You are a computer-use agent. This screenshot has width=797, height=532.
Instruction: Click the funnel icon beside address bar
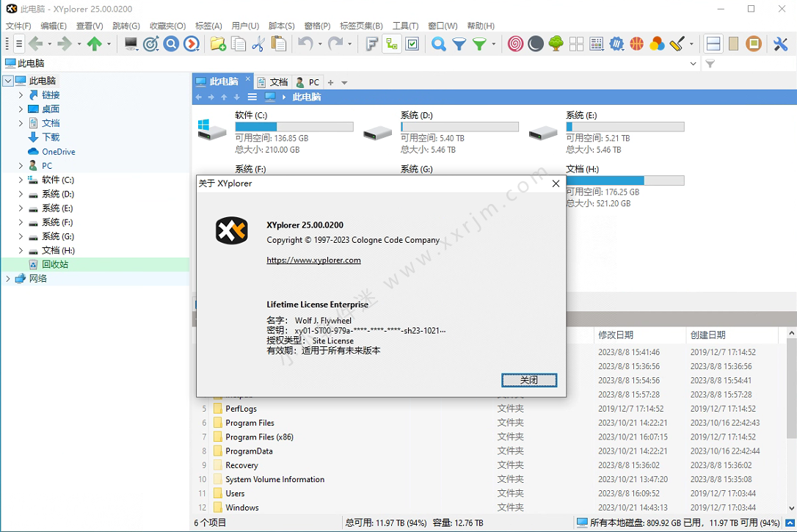pos(710,64)
